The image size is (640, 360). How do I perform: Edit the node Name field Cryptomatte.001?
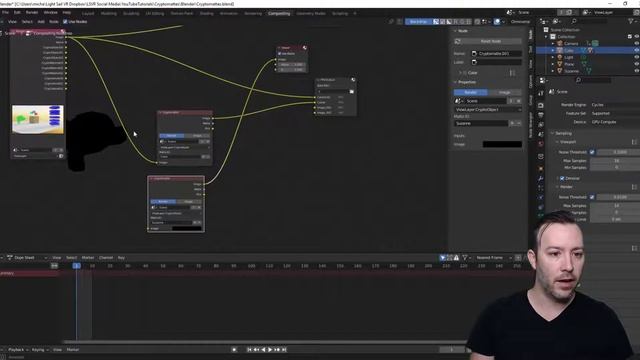496,53
